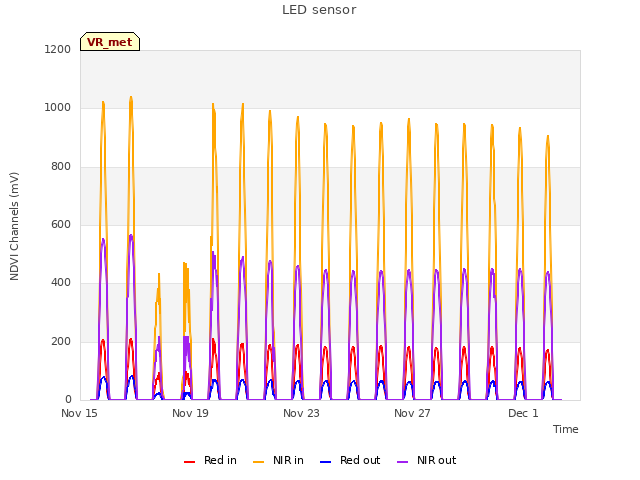
Task: Click the 0 y-axis tick label
Action: point(68,400)
